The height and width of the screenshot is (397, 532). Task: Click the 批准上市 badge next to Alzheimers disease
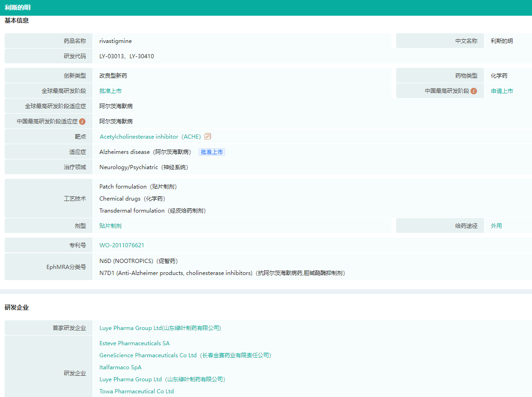pos(212,152)
